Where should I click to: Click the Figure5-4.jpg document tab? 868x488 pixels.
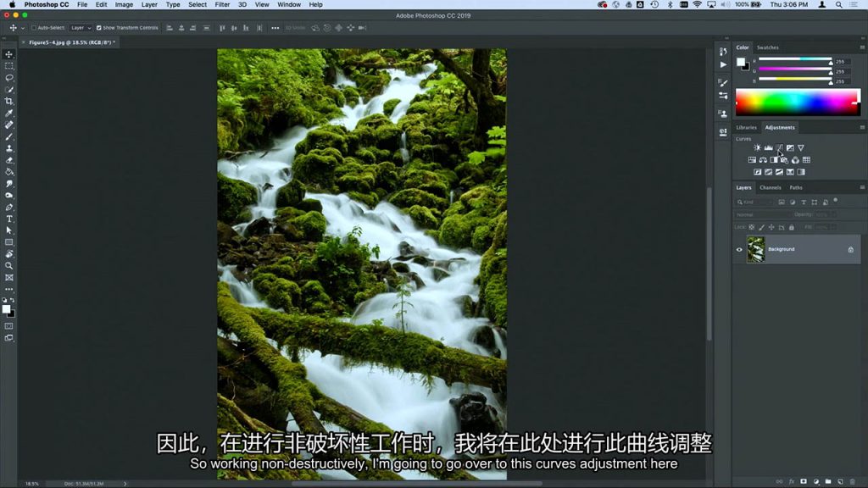tap(71, 42)
